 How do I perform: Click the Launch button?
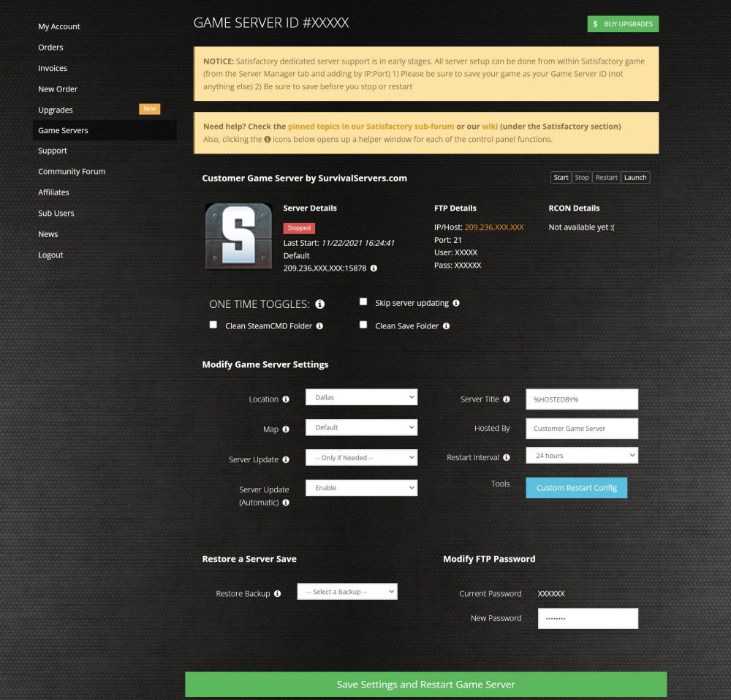[635, 177]
